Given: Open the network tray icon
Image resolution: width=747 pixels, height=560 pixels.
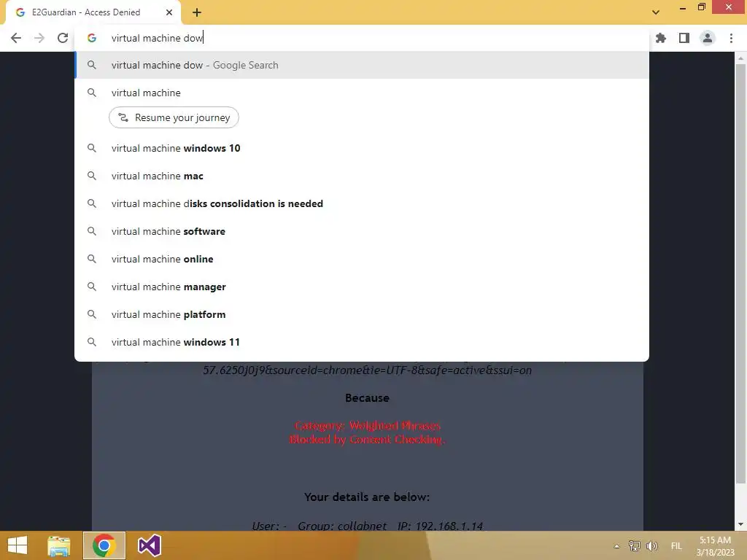Looking at the screenshot, I should [634, 545].
